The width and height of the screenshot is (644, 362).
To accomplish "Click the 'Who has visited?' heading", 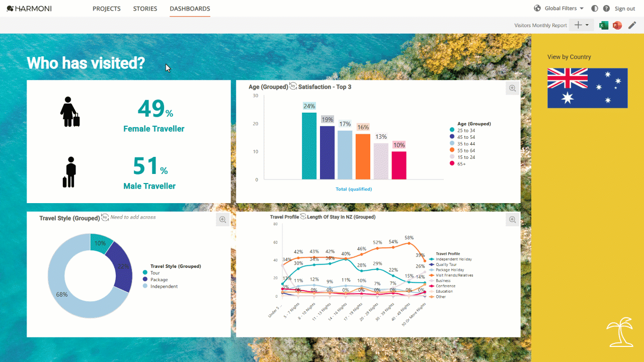I will point(86,63).
